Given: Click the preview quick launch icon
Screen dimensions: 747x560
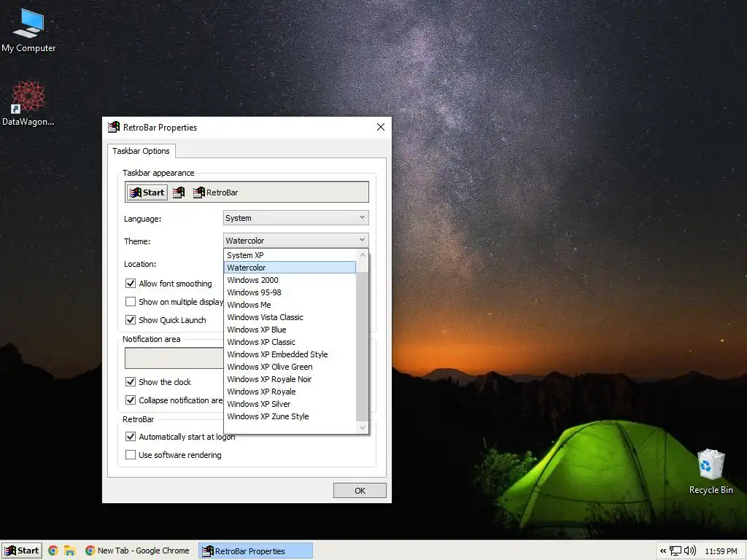Looking at the screenshot, I should pos(179,192).
